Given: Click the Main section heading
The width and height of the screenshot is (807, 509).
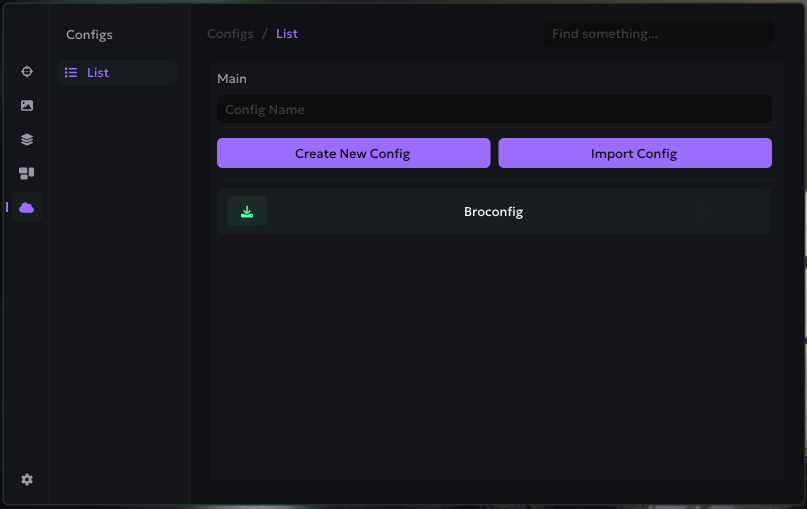Looking at the screenshot, I should 232,79.
